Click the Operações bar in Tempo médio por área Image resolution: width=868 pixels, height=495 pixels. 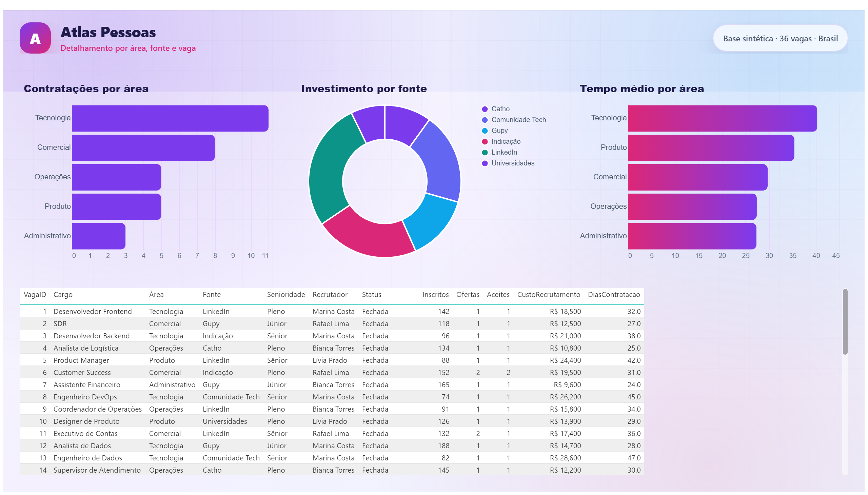pos(692,207)
